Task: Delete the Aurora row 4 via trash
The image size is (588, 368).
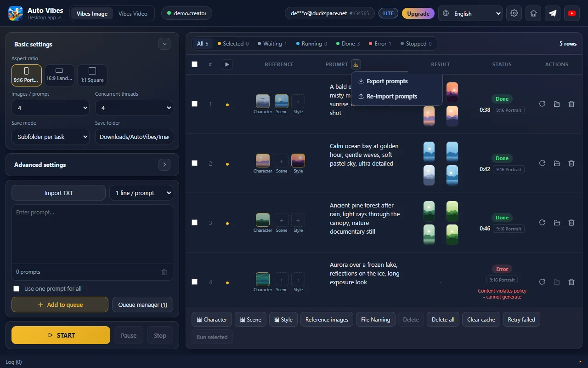Action: [571, 282]
